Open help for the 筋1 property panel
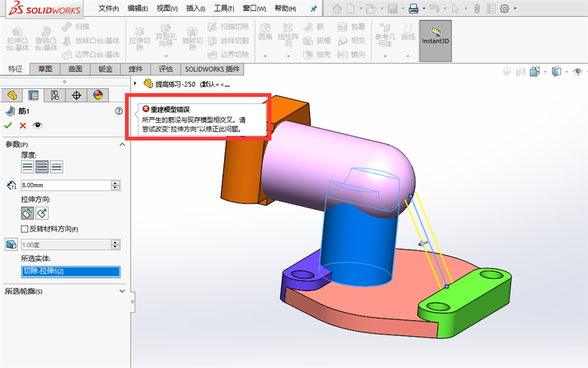This screenshot has width=588, height=368. [119, 111]
